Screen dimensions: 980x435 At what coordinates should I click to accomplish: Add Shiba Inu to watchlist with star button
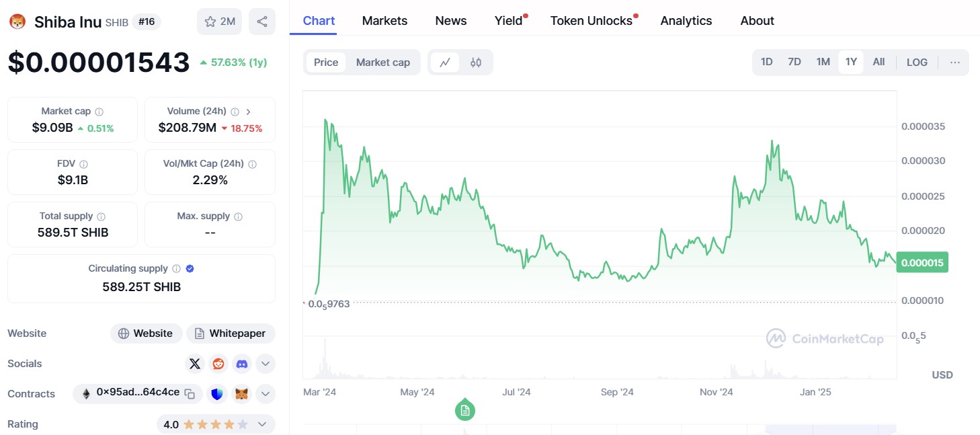click(219, 22)
